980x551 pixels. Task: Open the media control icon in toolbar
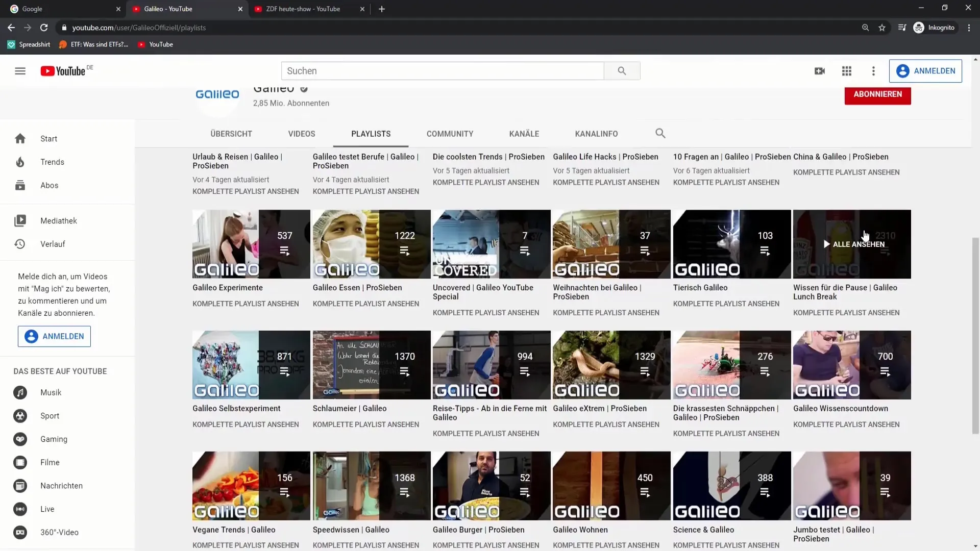pyautogui.click(x=902, y=28)
